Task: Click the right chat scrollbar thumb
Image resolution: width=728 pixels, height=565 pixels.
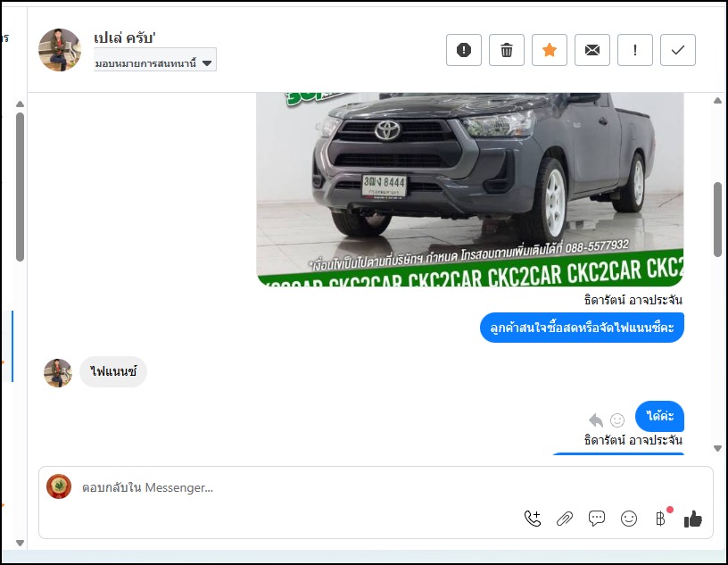Action: (718, 220)
